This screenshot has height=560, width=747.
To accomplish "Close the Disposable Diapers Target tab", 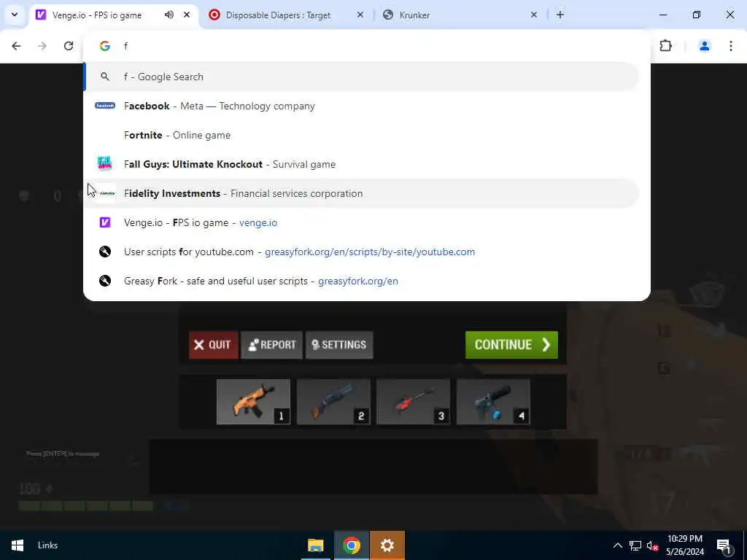I will click(x=360, y=15).
